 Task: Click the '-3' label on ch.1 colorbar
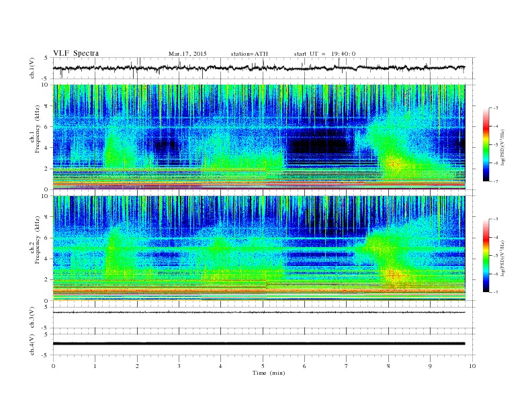pos(495,108)
